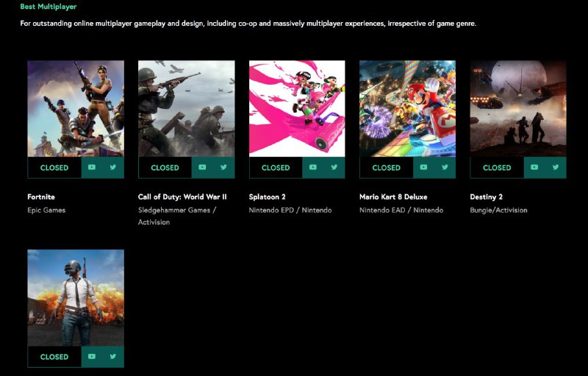
Task: Open the YouTube icon under Destiny 2
Action: tap(534, 167)
